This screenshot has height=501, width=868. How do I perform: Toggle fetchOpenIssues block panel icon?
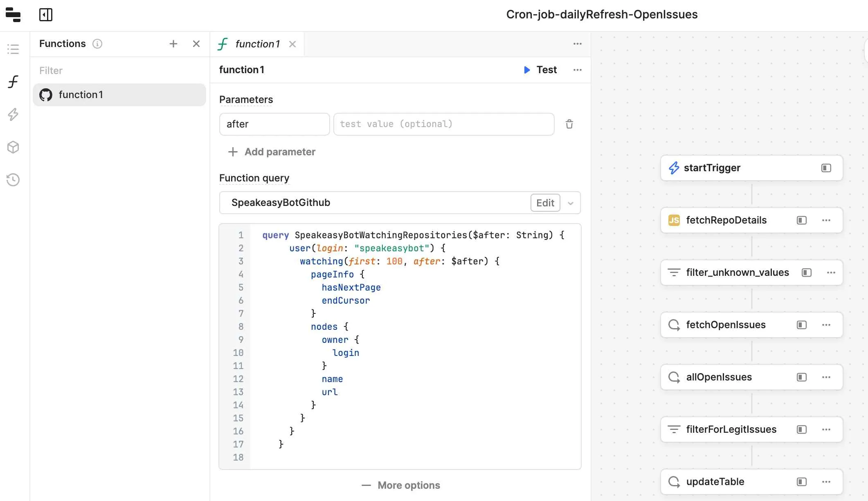[x=802, y=325]
